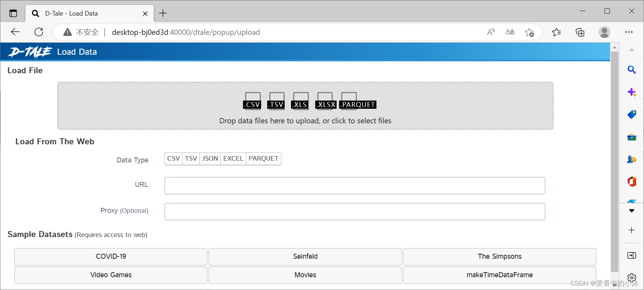644x290 pixels.
Task: Expand more sidebar items down arrow
Action: 632,211
